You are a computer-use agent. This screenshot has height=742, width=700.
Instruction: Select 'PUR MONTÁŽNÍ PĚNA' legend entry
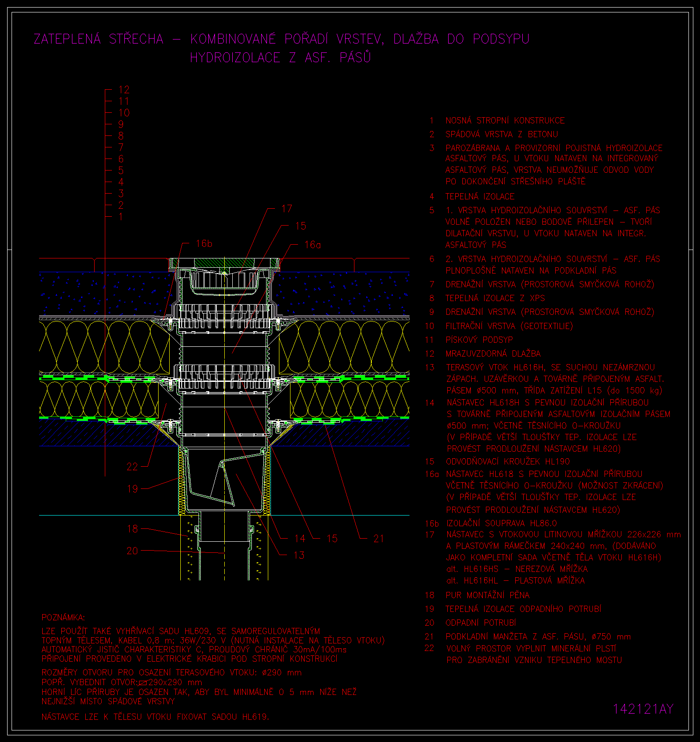pos(487,595)
